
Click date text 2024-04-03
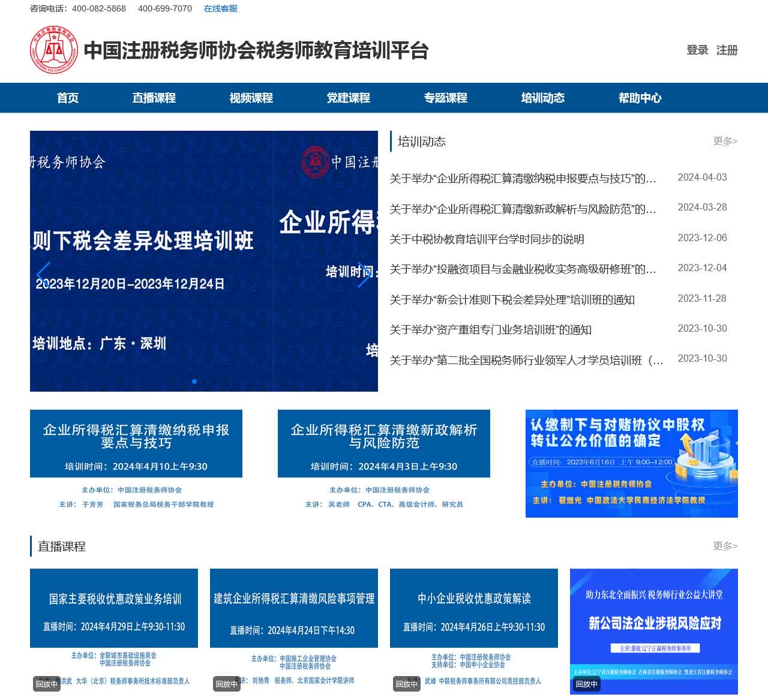click(703, 178)
